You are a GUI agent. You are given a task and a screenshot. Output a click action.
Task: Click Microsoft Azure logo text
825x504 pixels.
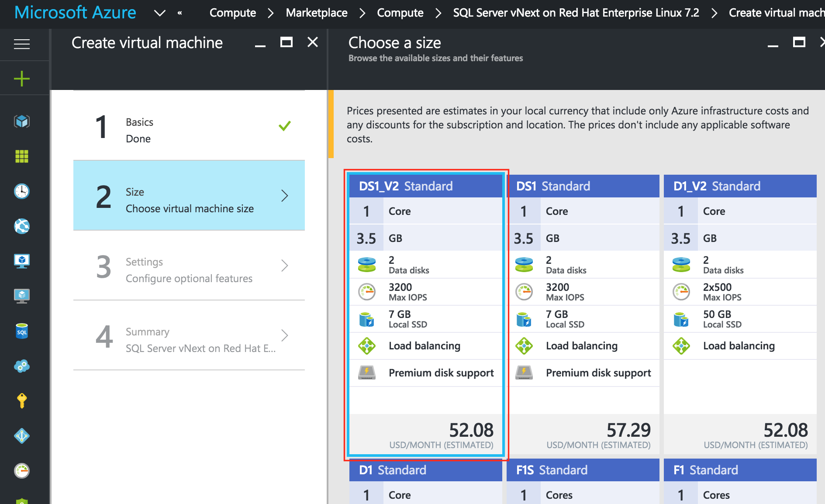coord(75,13)
